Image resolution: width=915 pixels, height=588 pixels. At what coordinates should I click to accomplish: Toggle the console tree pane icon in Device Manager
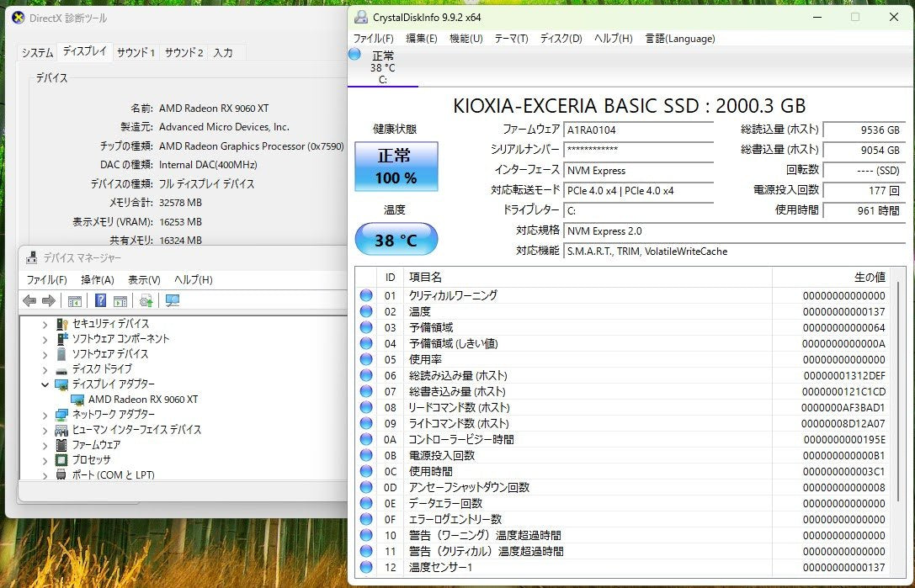coord(75,301)
